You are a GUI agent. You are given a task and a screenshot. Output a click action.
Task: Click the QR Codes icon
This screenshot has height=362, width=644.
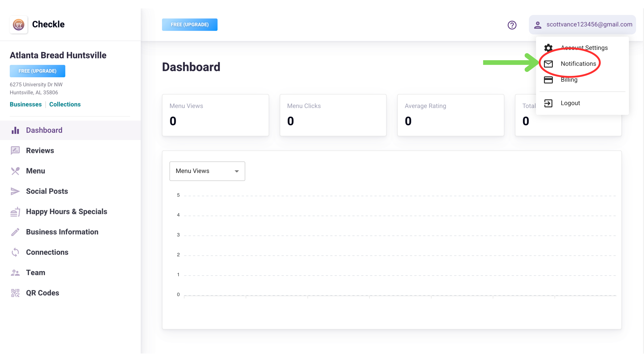click(15, 293)
